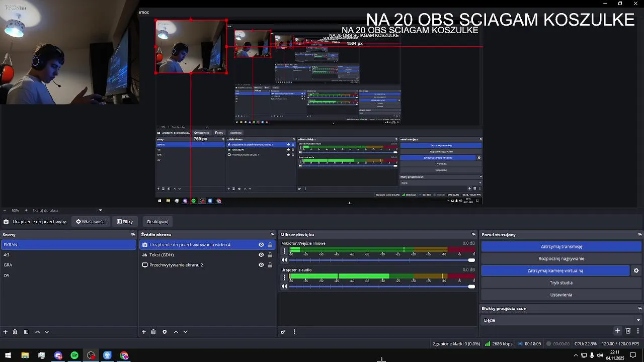644x362 pixels.
Task: Open Urządzenie audio options dots
Action: click(x=284, y=277)
